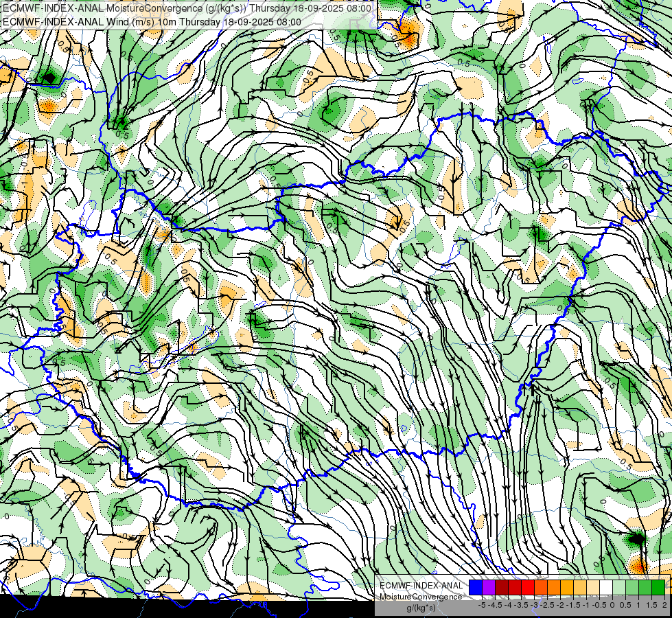
Task: Pick the bright red swatch between -3.5 and -3
Action: 528,588
